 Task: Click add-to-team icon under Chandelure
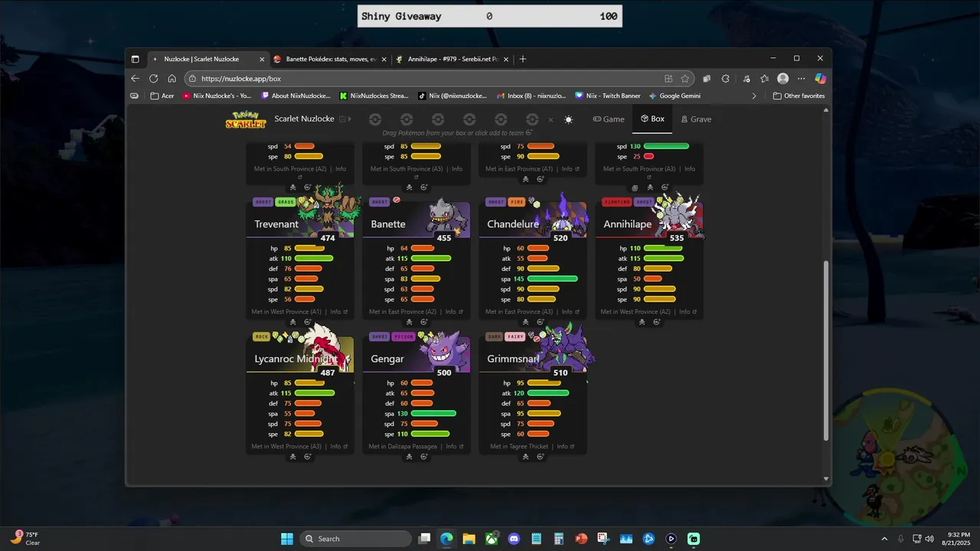point(540,322)
